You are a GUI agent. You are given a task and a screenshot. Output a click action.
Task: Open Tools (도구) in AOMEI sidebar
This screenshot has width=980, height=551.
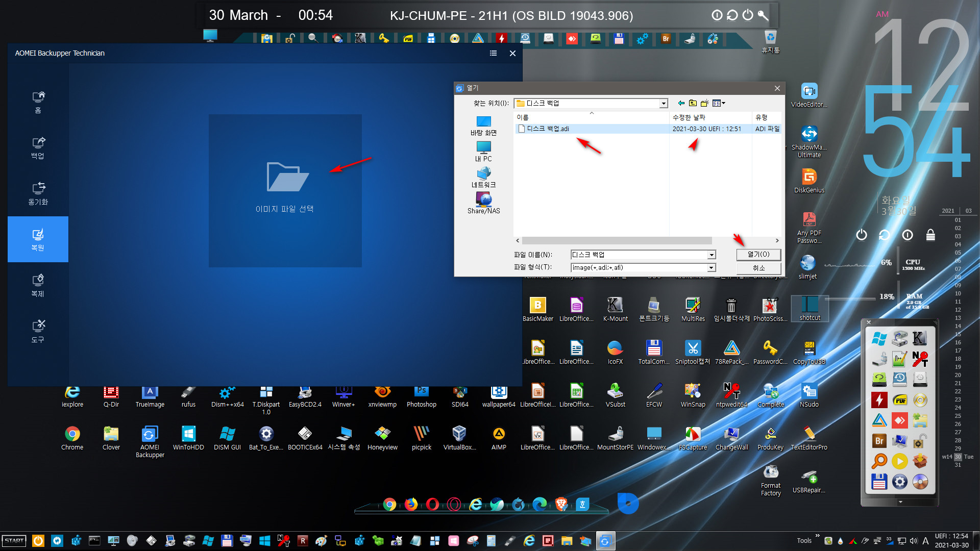(38, 332)
